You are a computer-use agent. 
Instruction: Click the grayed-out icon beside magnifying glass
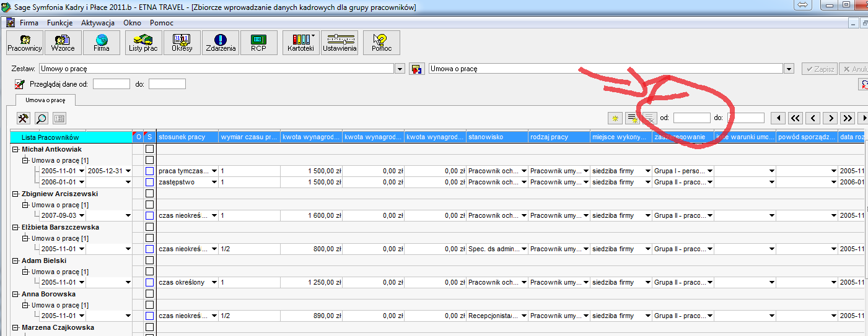[59, 118]
